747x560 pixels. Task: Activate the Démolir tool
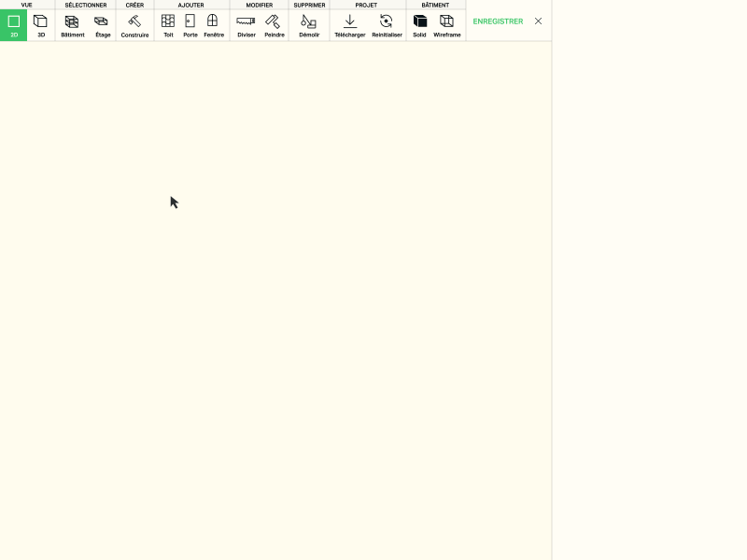pos(308,25)
